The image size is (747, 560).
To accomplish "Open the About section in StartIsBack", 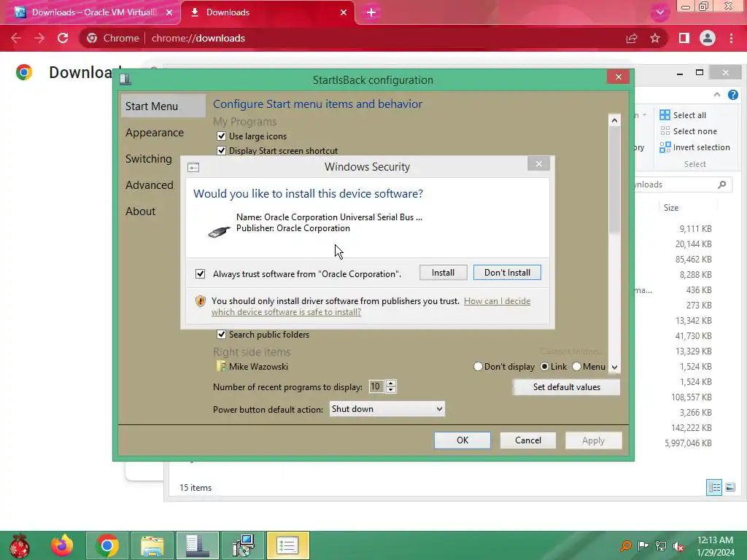I will (x=141, y=211).
